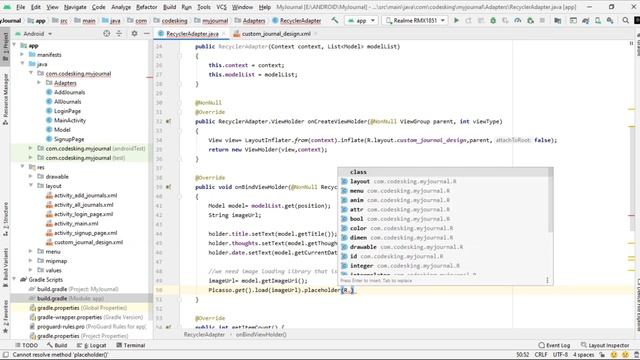Start debugging with the bug icon

point(493,20)
